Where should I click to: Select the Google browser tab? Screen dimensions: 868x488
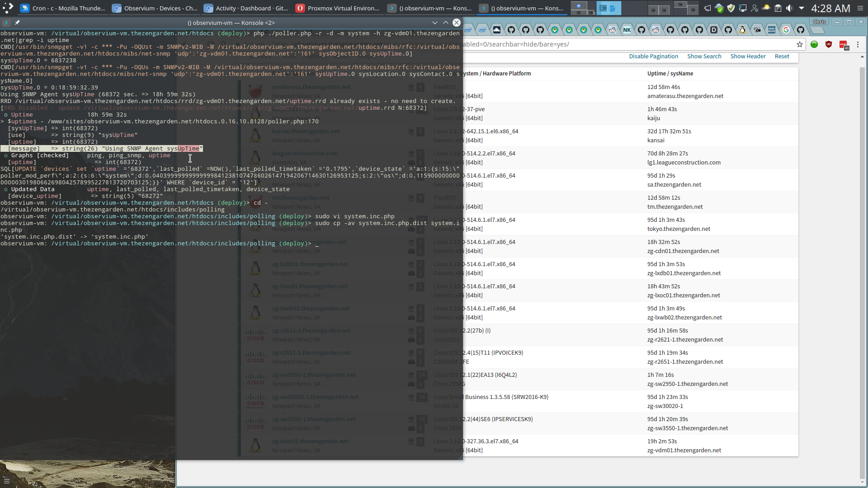pyautogui.click(x=786, y=30)
